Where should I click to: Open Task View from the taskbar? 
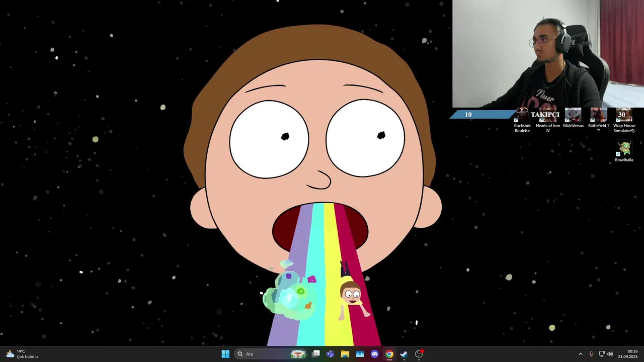click(x=315, y=354)
